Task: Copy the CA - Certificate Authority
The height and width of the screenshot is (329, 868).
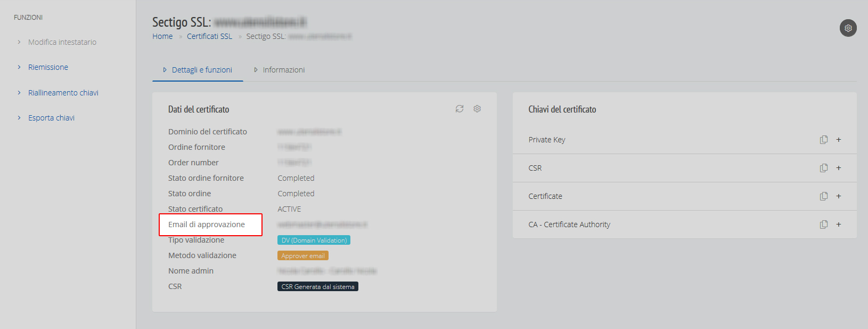Action: 824,224
